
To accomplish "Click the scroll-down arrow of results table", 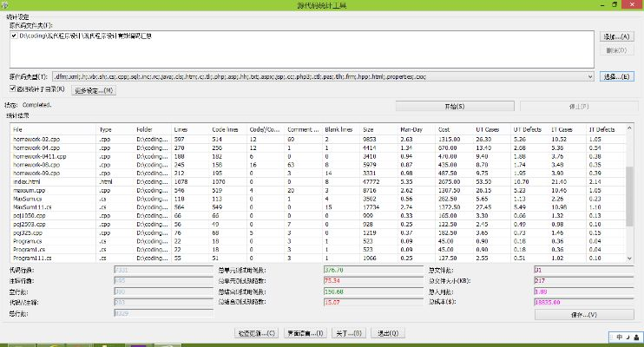I will (629, 259).
